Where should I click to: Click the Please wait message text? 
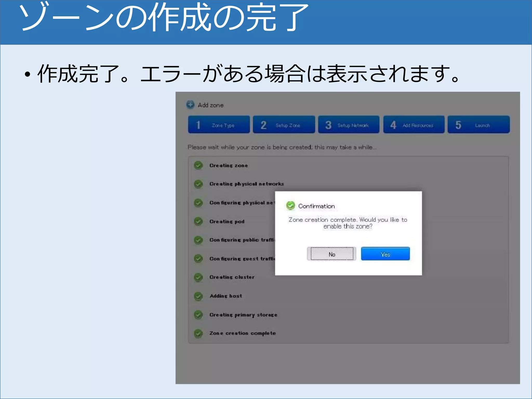282,147
